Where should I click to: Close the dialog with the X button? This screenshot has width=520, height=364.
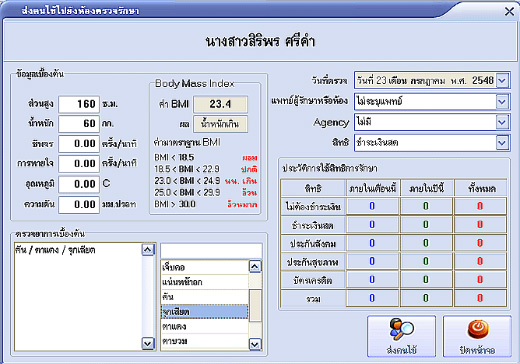tap(509, 12)
